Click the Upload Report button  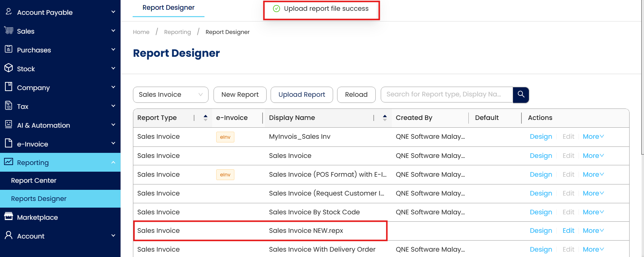(x=302, y=95)
